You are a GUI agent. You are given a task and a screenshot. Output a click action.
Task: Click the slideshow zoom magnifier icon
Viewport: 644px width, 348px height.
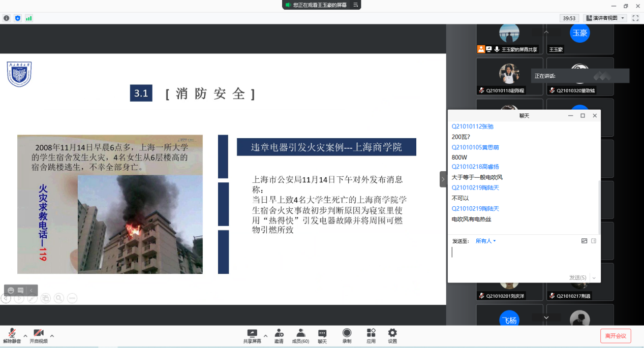click(59, 298)
